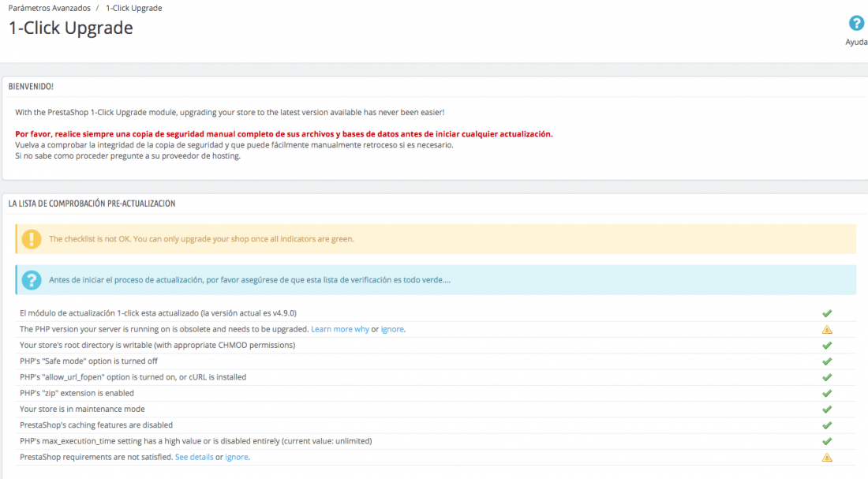The width and height of the screenshot is (868, 479).
Task: Click the blue question mark info icon
Action: pos(32,280)
